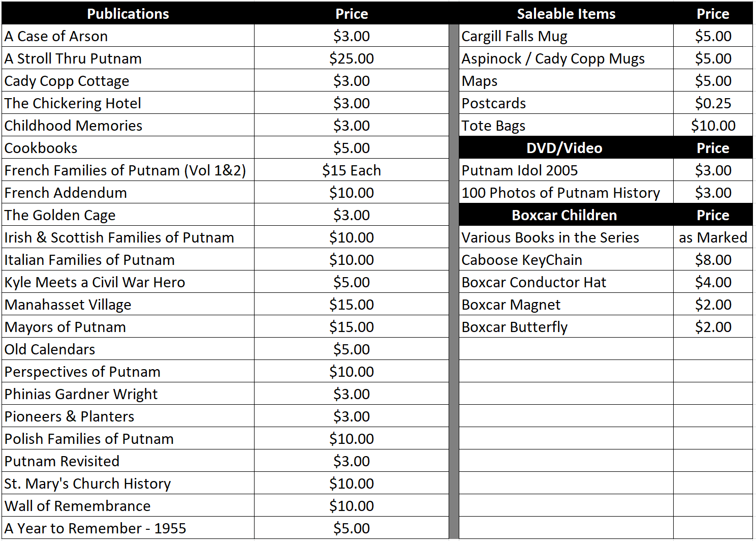
Task: Select the 'Boxcar Butterfly' cell
Action: pyautogui.click(x=566, y=327)
